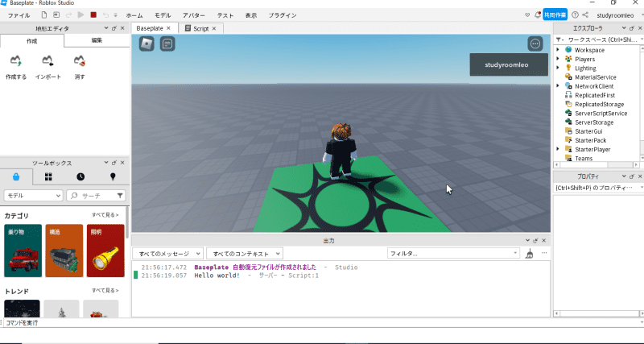Open the モデル category dropdown in Toolbox

pyautogui.click(x=33, y=196)
